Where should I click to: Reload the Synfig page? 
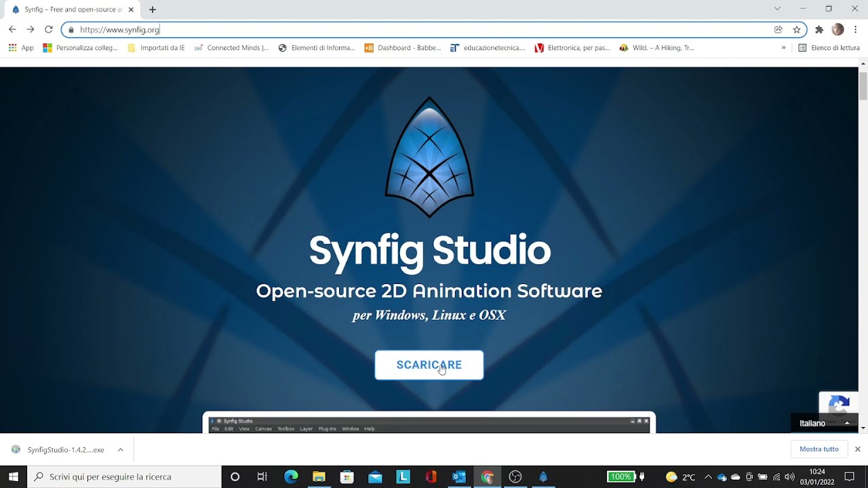coord(49,29)
